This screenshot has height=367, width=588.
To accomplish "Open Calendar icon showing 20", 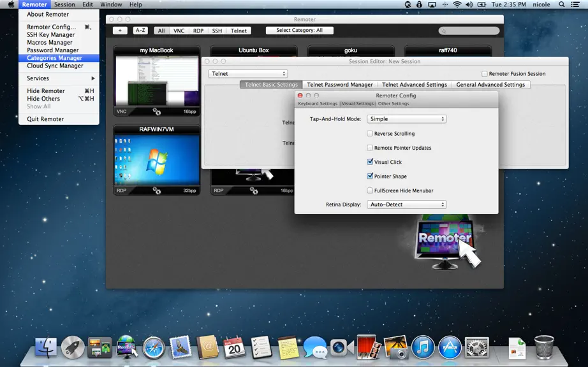I will (x=234, y=347).
